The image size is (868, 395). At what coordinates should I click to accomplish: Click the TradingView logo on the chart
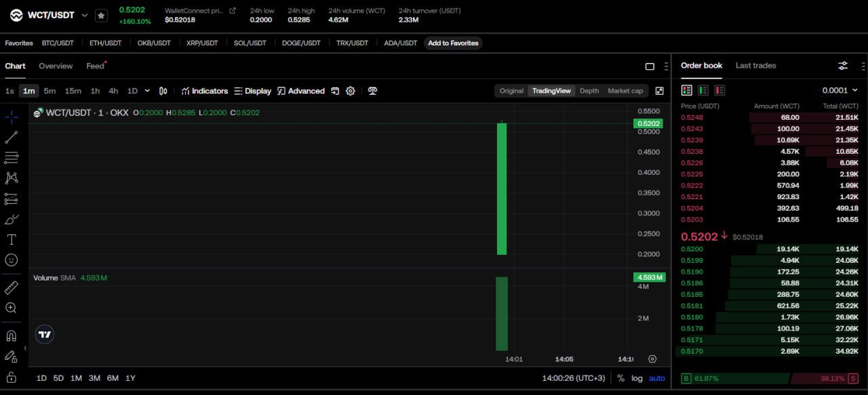[45, 334]
